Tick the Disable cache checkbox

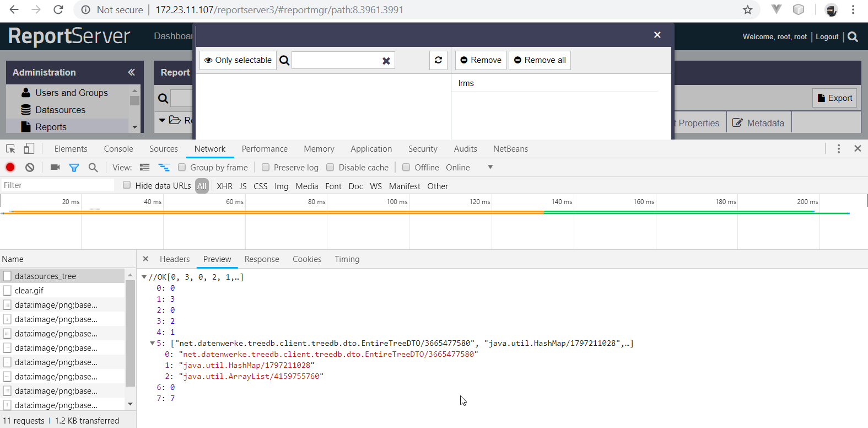point(330,167)
